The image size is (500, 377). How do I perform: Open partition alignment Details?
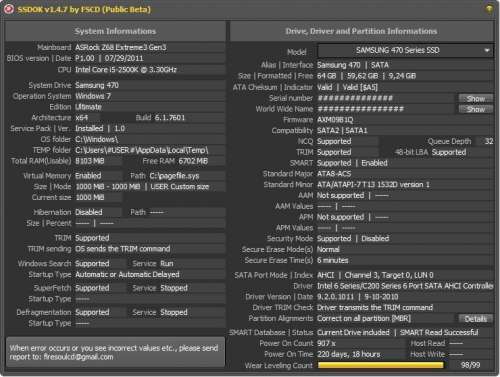click(476, 319)
